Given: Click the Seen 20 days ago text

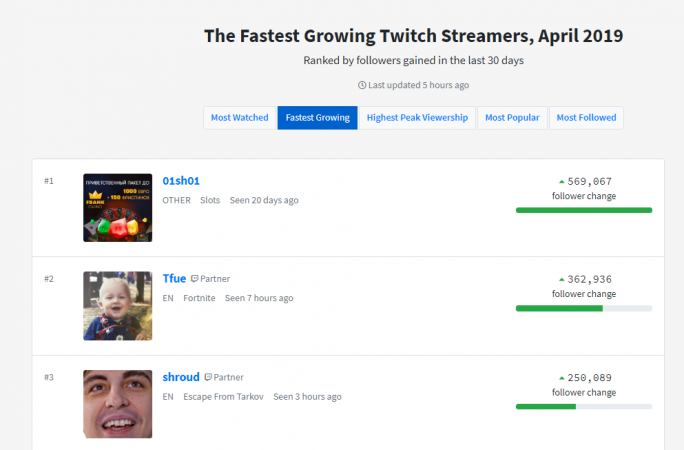Looking at the screenshot, I should pyautogui.click(x=264, y=200).
